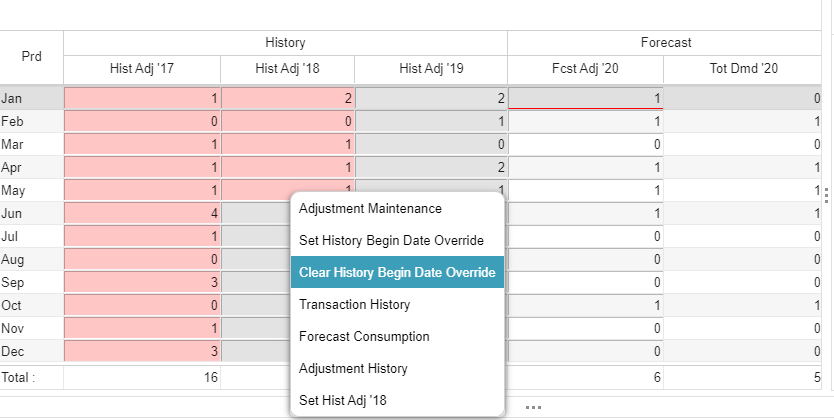Click the Apr Hist Adj '19 cell

(431, 167)
